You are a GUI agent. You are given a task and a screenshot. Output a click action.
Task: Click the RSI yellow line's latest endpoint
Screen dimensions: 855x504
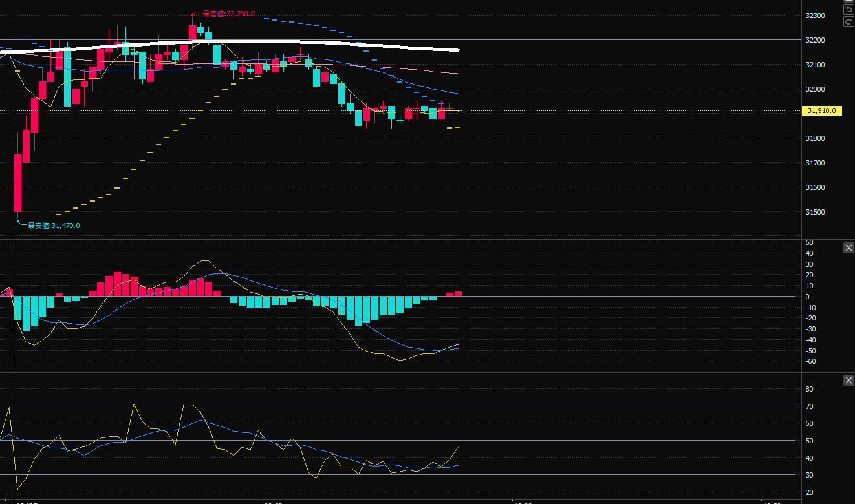(x=459, y=447)
